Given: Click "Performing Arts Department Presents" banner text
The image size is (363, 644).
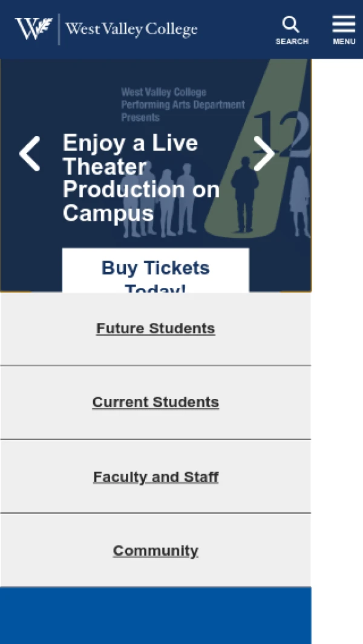Looking at the screenshot, I should coord(183,105).
